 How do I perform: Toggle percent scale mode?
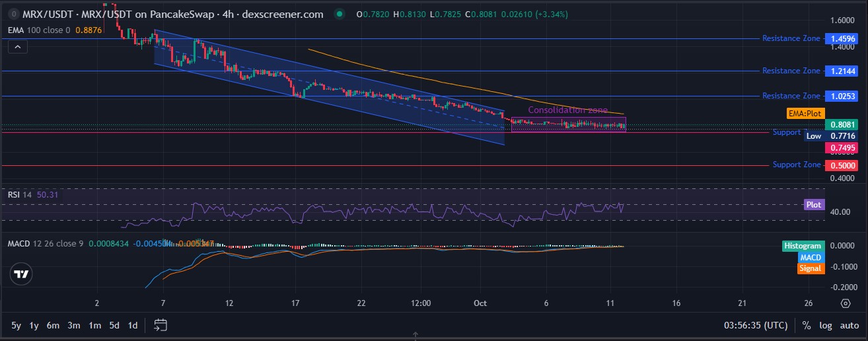coord(807,325)
